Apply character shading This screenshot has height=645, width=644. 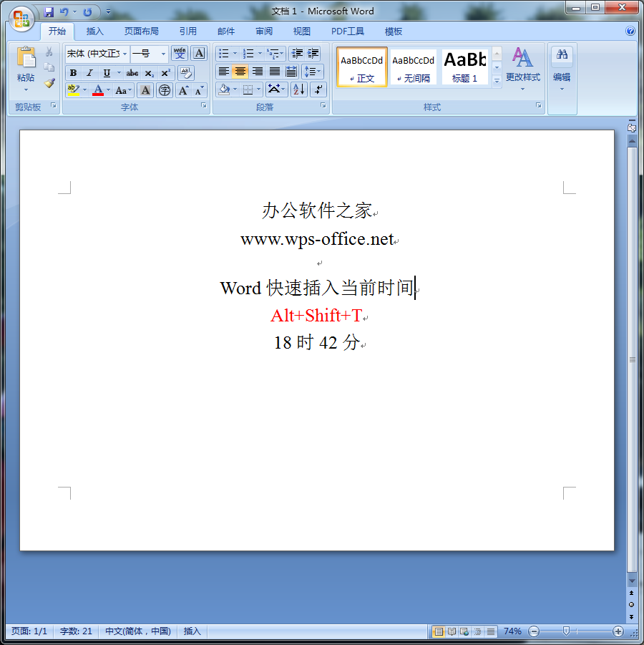(145, 90)
